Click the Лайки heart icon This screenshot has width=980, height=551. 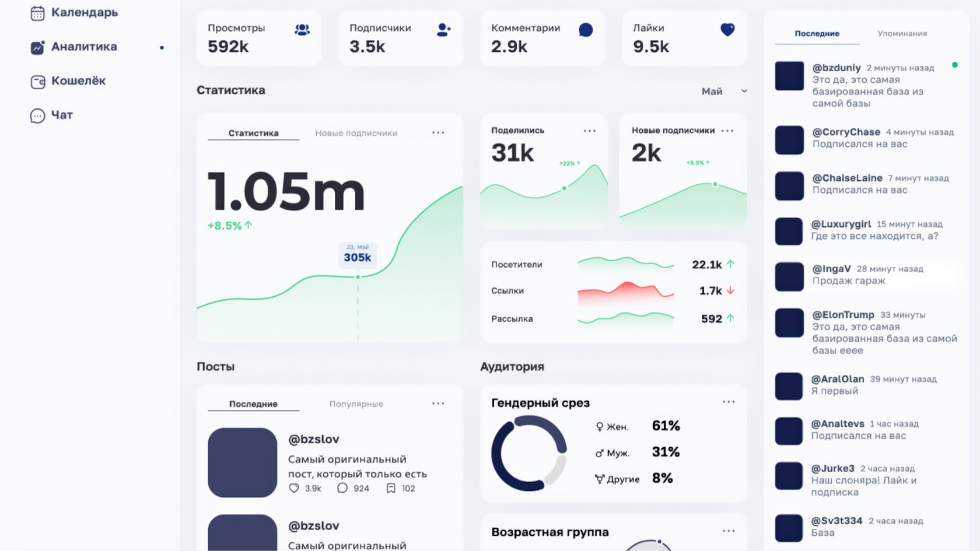coord(727,30)
